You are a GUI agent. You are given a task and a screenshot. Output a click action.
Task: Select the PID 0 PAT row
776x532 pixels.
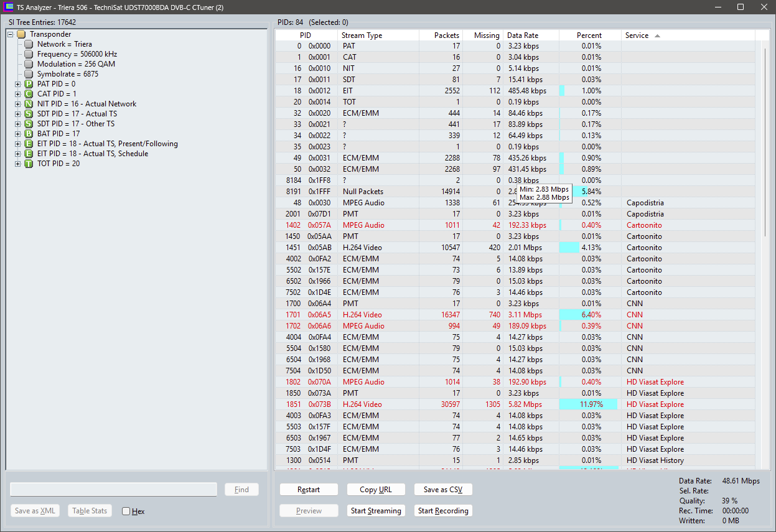pos(515,46)
